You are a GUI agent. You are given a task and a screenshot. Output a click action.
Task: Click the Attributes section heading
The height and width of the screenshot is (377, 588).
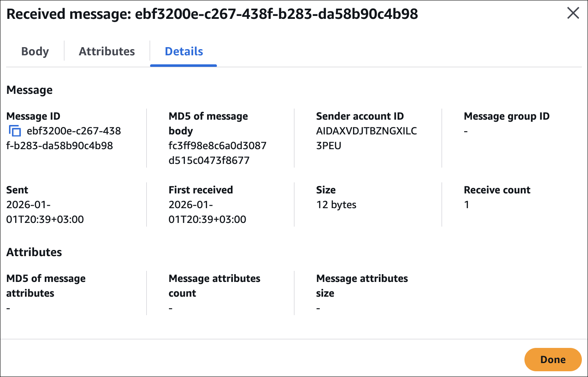pos(34,252)
